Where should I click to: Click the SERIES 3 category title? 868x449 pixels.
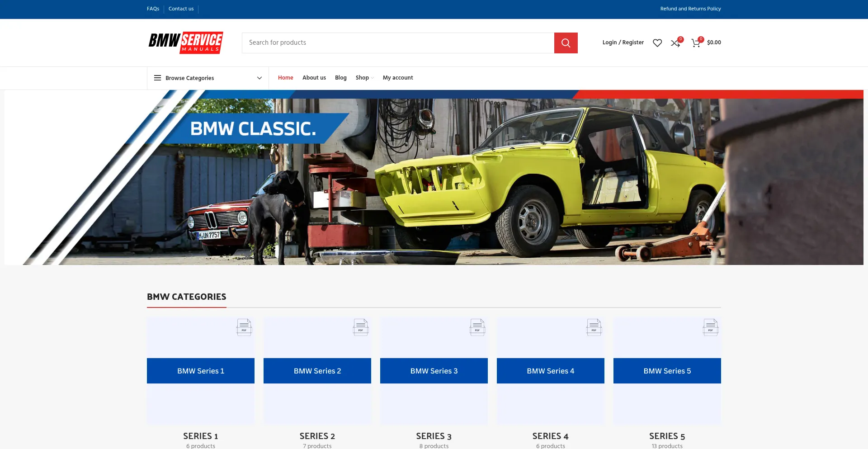click(x=434, y=436)
